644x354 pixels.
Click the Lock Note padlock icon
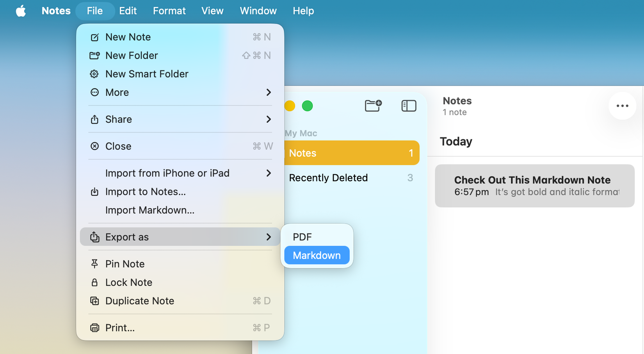click(x=94, y=282)
